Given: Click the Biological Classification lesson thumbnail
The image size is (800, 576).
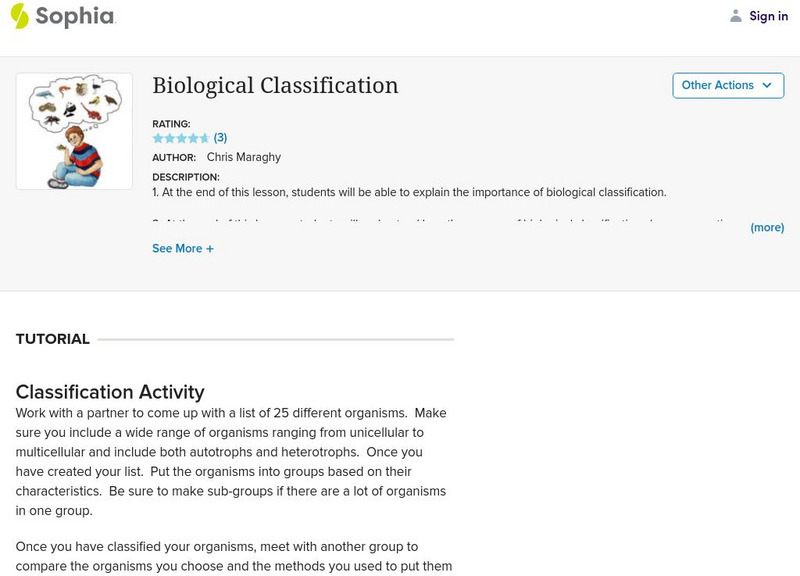Looking at the screenshot, I should click(x=73, y=129).
